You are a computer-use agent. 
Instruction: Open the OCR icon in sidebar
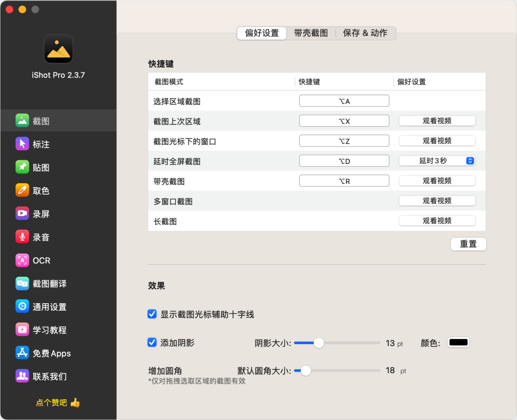[22, 260]
